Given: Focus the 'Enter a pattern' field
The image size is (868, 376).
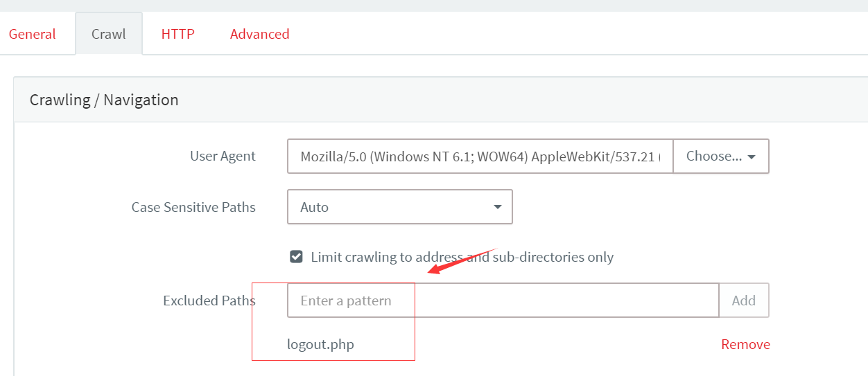Looking at the screenshot, I should [x=503, y=301].
